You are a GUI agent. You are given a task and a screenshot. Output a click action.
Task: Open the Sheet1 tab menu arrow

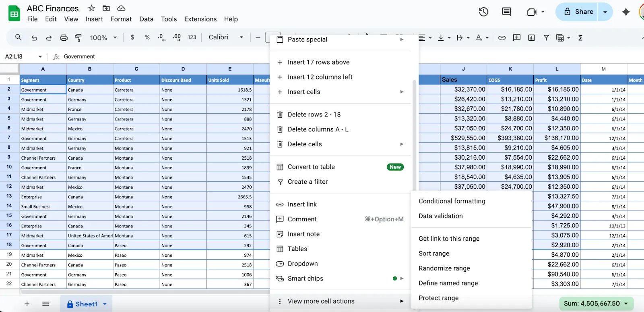(x=105, y=304)
